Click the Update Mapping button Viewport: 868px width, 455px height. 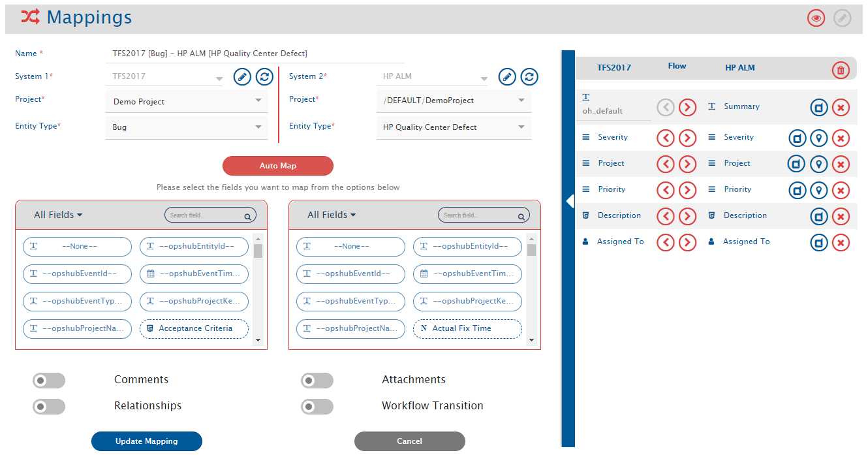(147, 441)
